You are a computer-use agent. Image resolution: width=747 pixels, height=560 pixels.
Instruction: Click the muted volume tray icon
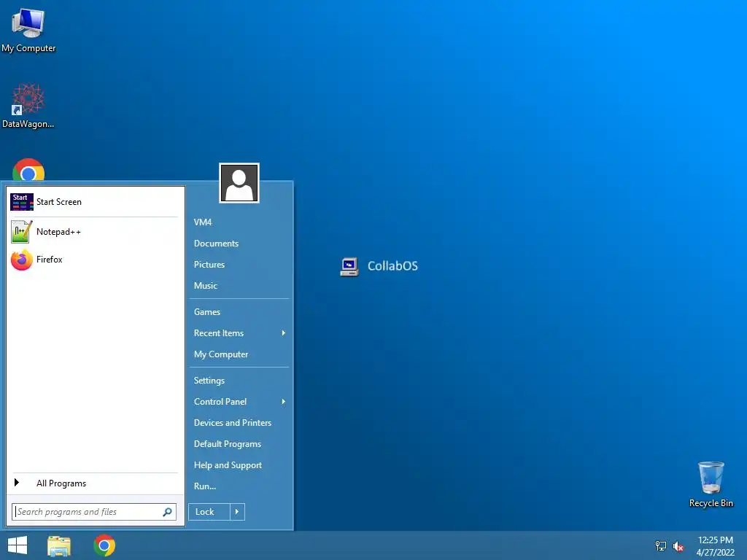[678, 546]
